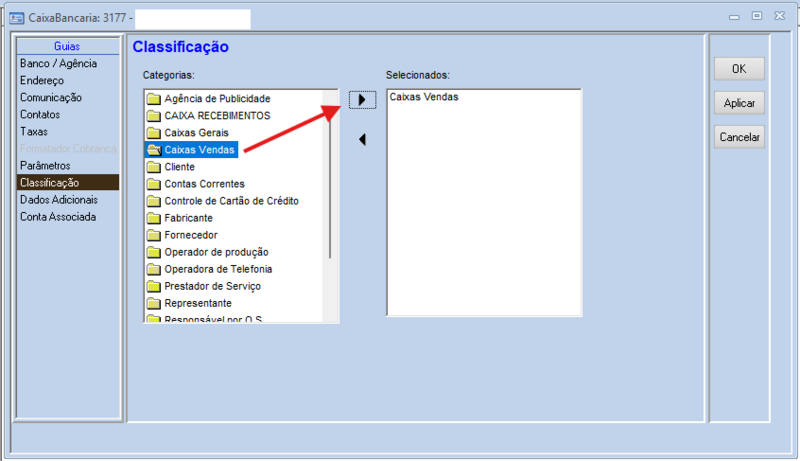The image size is (800, 461).
Task: Click the CAIXA RECEBIMENTOS folder icon
Action: point(154,116)
